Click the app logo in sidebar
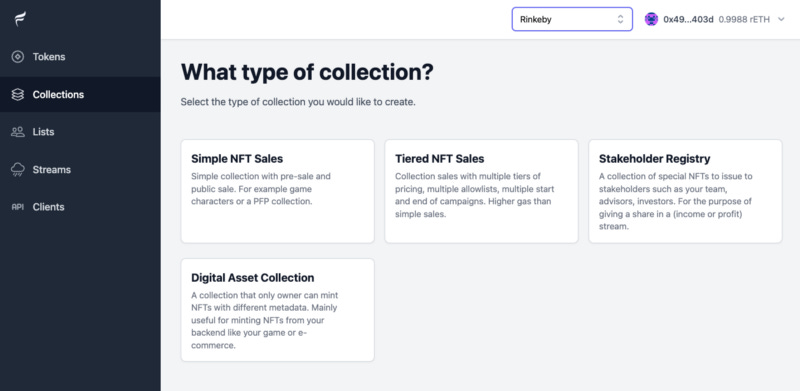This screenshot has width=800, height=391. pos(20,19)
